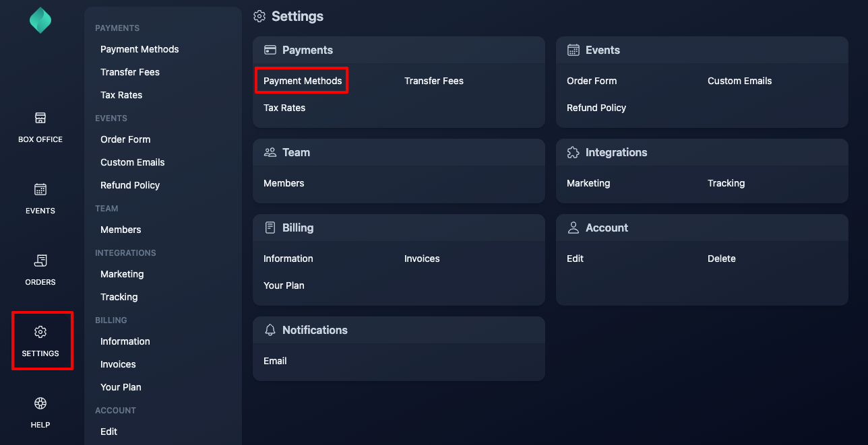The width and height of the screenshot is (868, 445).
Task: Click the green app logo icon
Action: point(40,20)
